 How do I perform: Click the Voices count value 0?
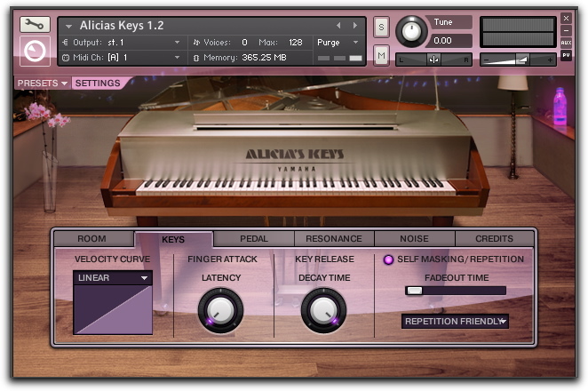[x=244, y=43]
